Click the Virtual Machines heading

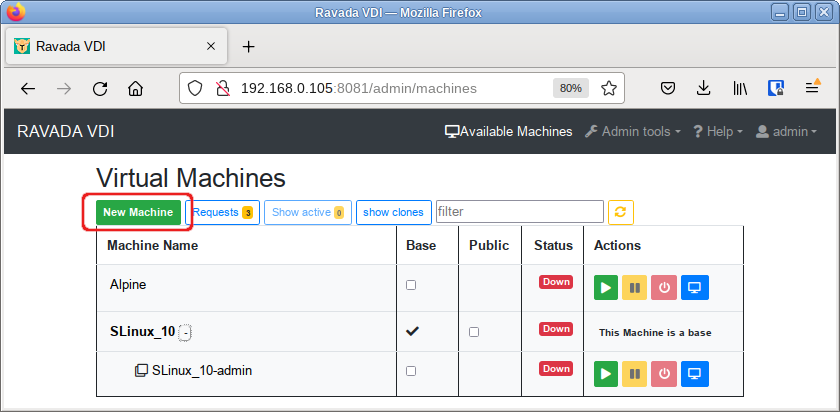point(191,178)
